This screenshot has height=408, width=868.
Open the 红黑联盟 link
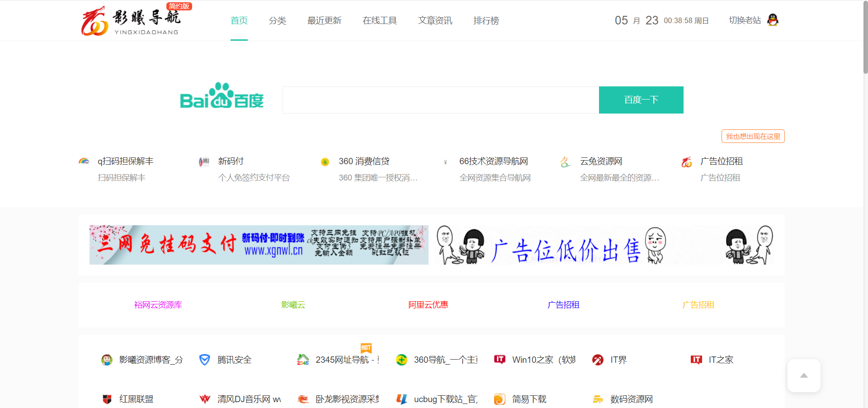(136, 399)
